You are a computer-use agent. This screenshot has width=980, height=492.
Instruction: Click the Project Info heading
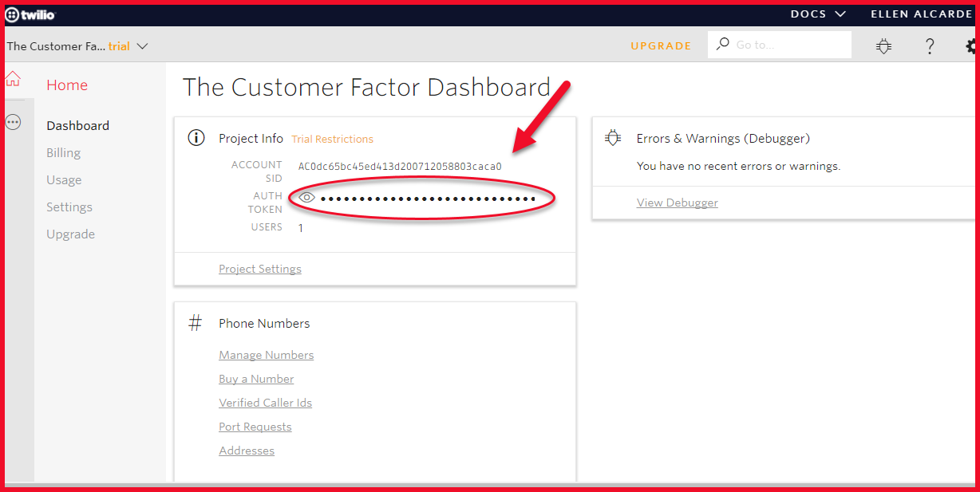251,138
